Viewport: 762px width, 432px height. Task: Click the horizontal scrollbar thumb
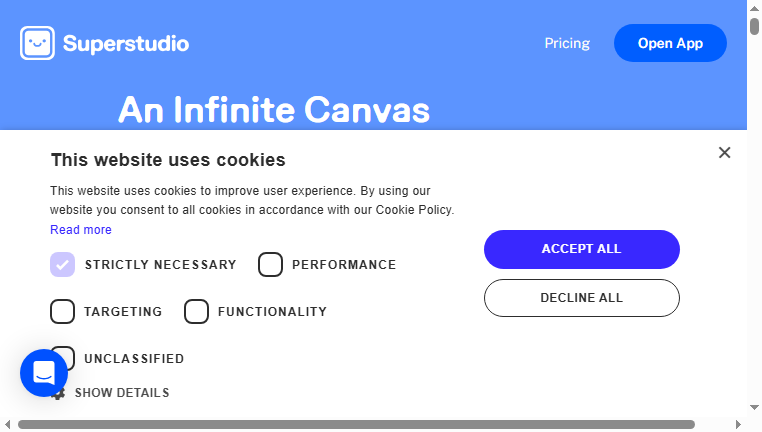356,424
